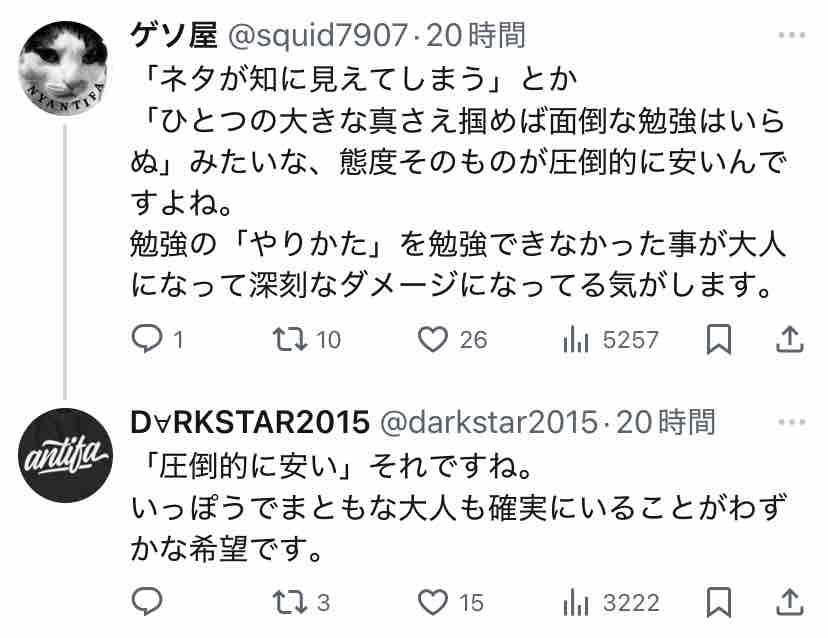Screen dimensions: 828x638
Task: Open the DVRKSTAR2015 display name
Action: [x=250, y=423]
